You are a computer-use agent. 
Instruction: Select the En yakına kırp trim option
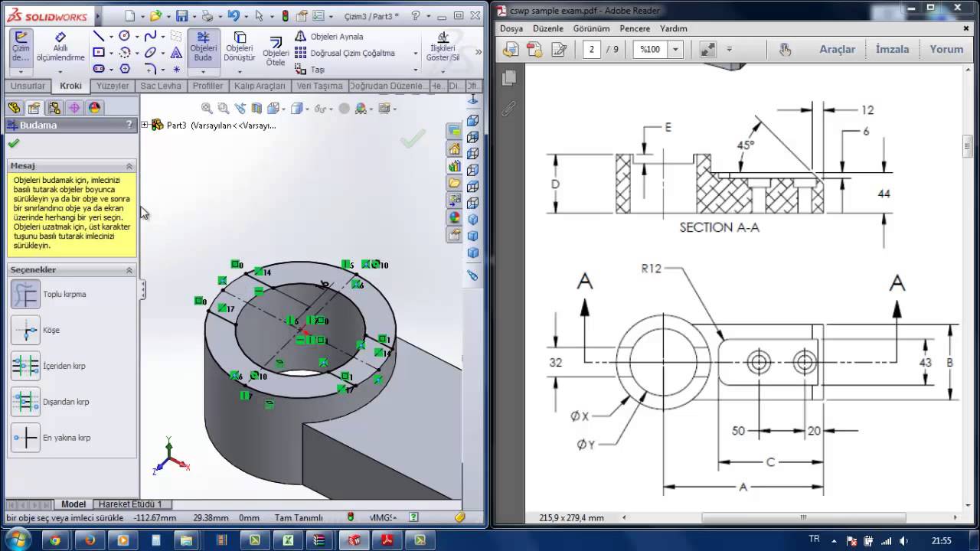point(25,438)
